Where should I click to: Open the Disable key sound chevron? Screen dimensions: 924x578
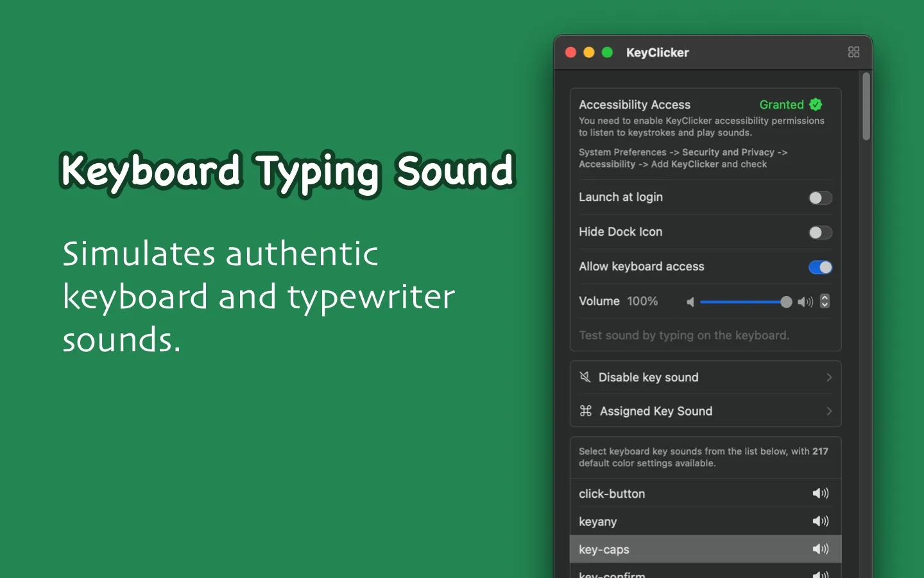coord(830,377)
